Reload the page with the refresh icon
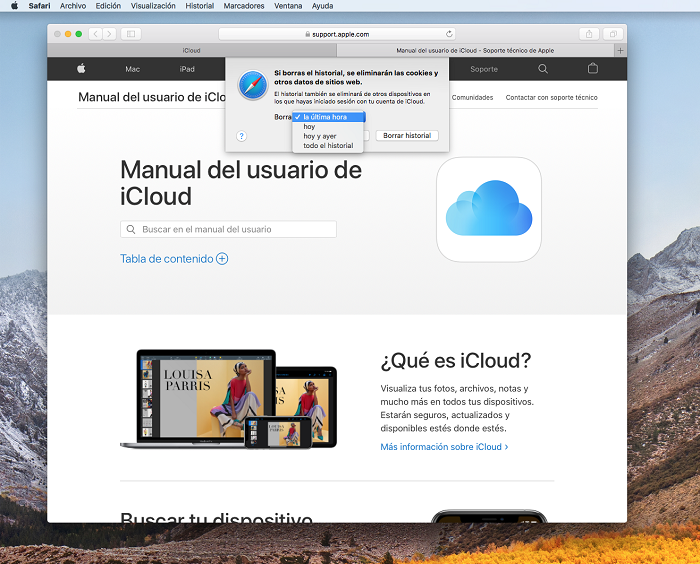This screenshot has height=564, width=700. [449, 34]
